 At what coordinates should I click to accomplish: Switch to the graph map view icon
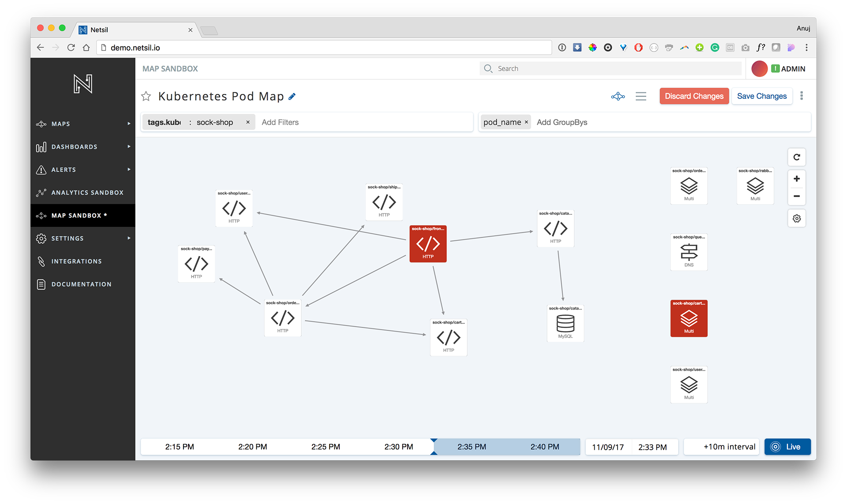(618, 96)
